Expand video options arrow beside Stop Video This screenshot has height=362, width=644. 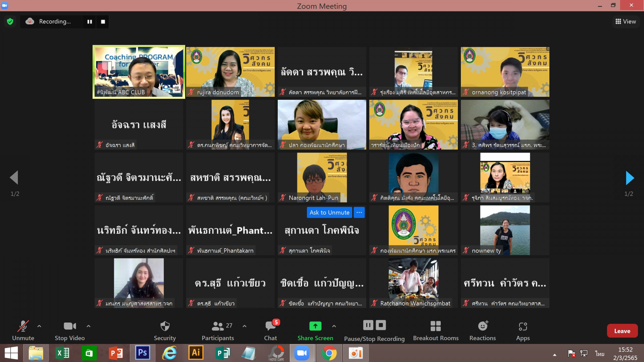click(89, 326)
